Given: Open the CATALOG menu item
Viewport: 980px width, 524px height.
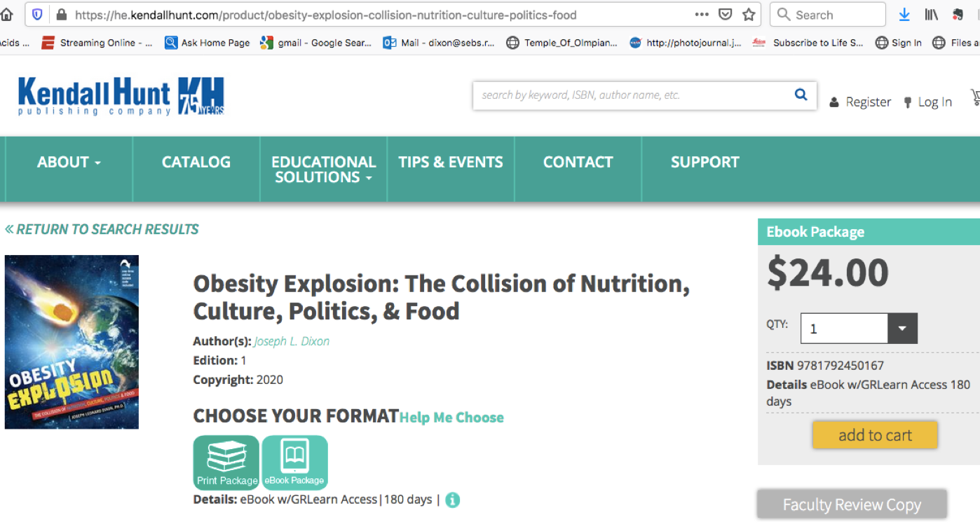Looking at the screenshot, I should pos(196,163).
